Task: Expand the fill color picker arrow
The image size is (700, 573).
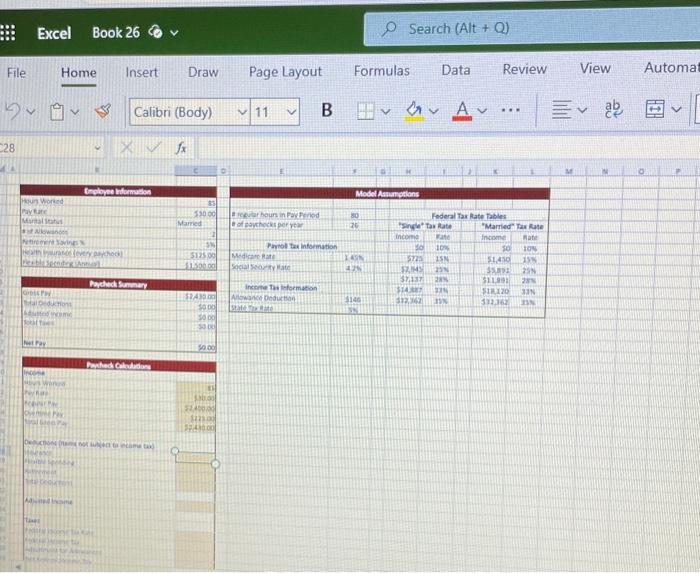Action: (x=434, y=110)
